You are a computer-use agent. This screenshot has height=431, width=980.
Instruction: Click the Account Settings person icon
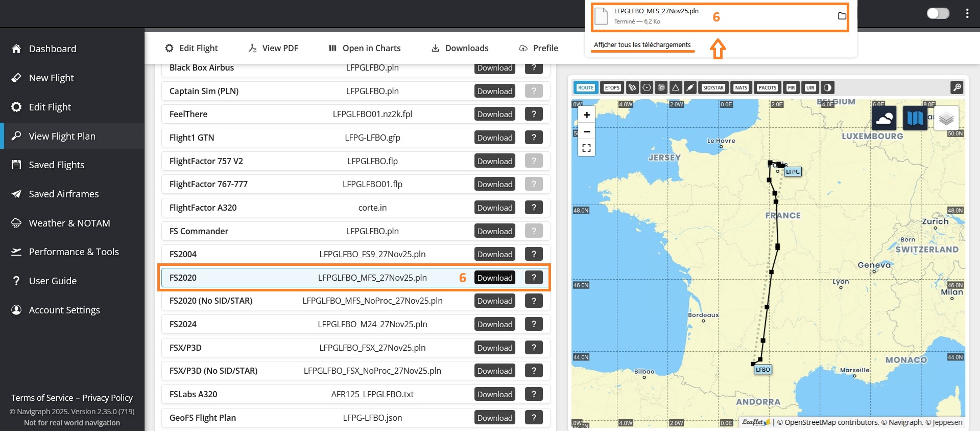click(16, 310)
